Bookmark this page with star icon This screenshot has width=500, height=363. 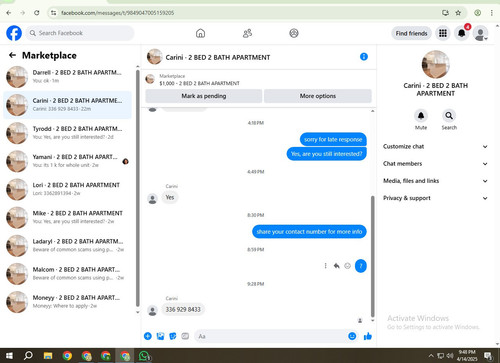coord(458,13)
